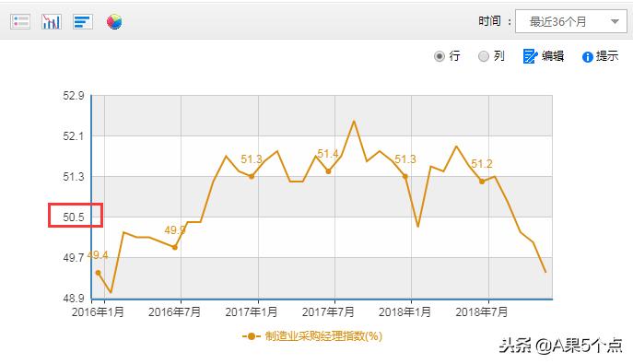Click the 49.7 y-axis value
Image resolution: width=633 pixels, height=364 pixels.
pos(74,257)
